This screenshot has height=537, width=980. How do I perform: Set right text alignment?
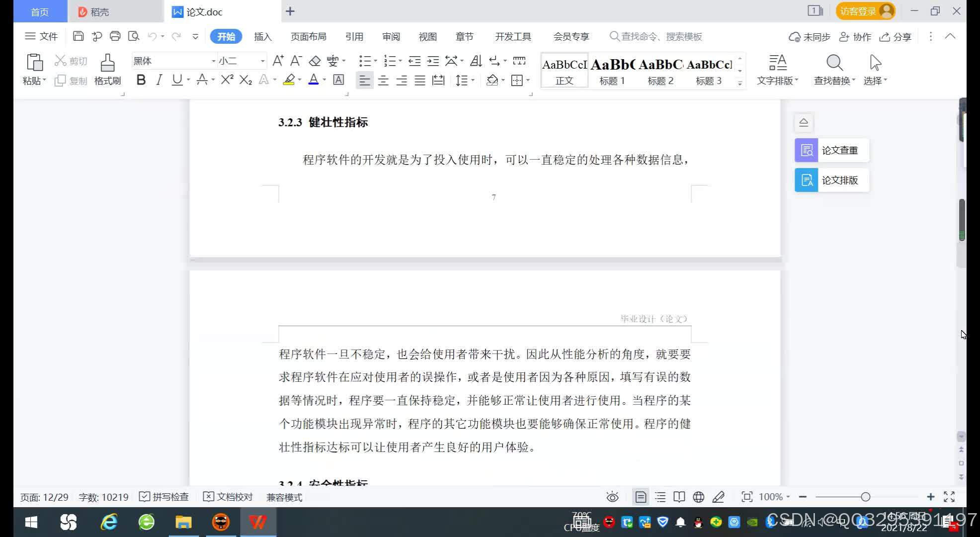[401, 80]
